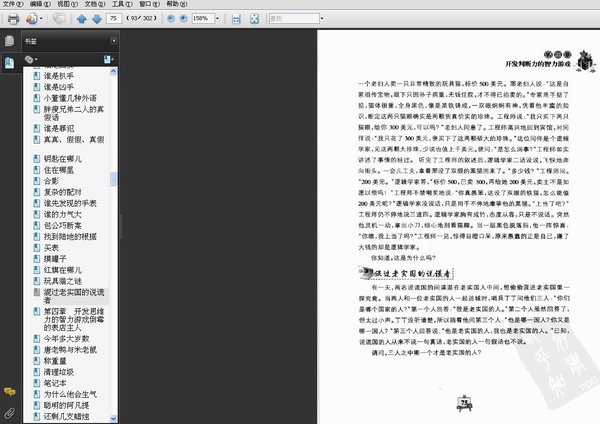Open the Pages thumbnail panel icon
Screen dimensions: 600x424
(9, 41)
